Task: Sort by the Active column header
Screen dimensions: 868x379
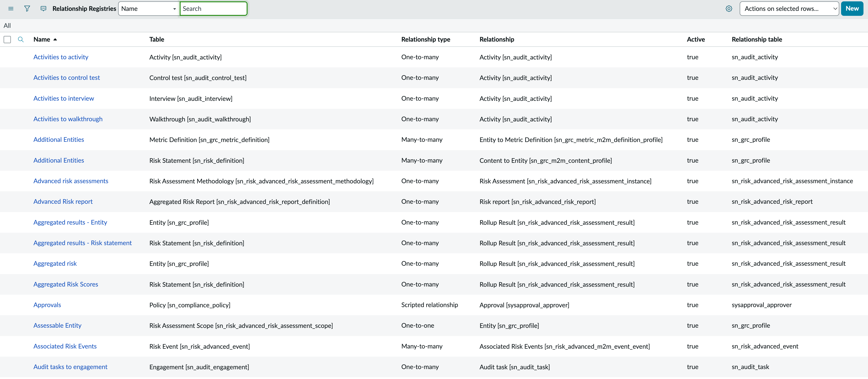Action: coord(696,39)
